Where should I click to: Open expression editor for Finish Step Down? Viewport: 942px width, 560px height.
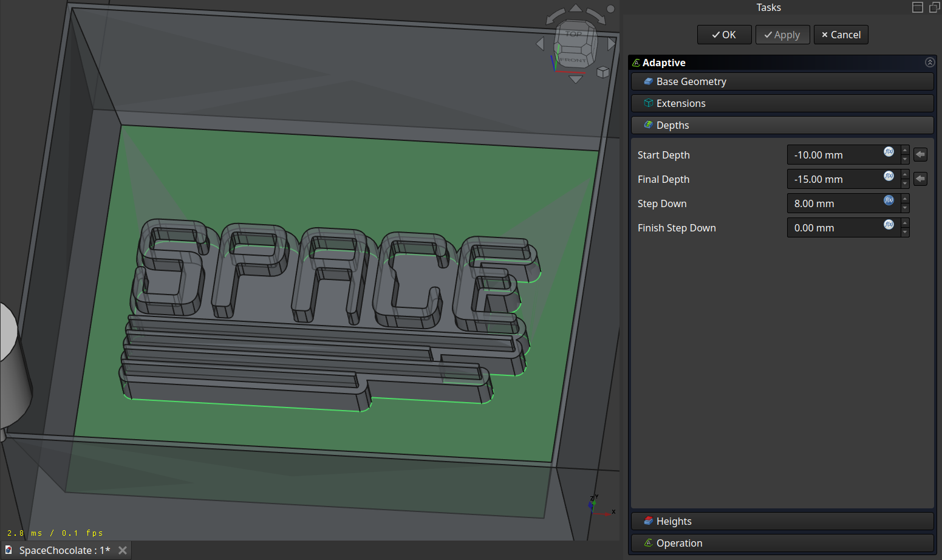click(889, 225)
